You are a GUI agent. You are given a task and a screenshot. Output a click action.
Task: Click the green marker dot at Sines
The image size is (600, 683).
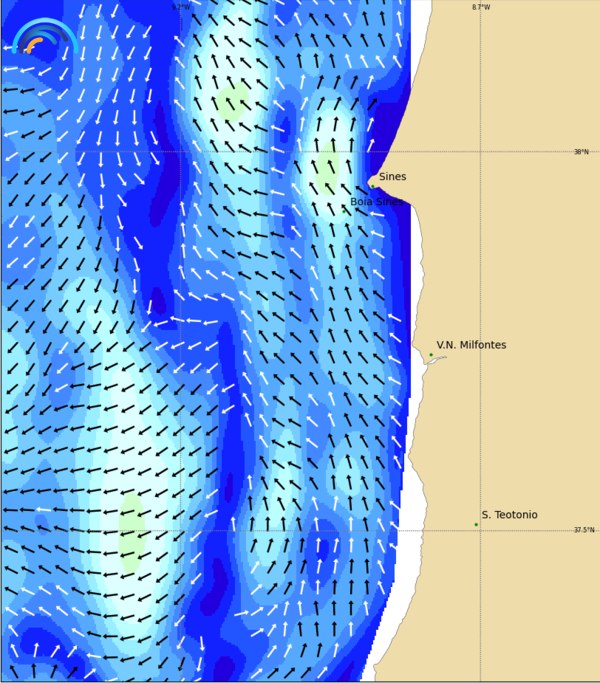click(373, 185)
